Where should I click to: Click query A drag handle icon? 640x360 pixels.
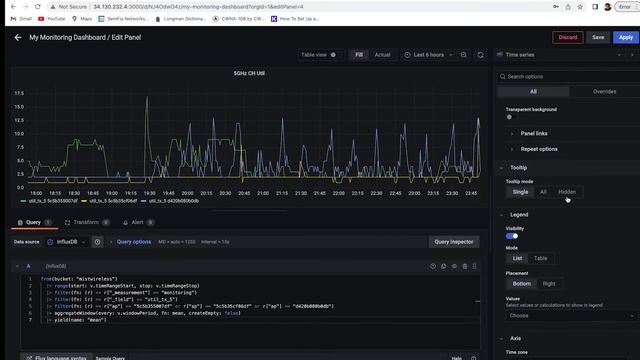pos(474,267)
